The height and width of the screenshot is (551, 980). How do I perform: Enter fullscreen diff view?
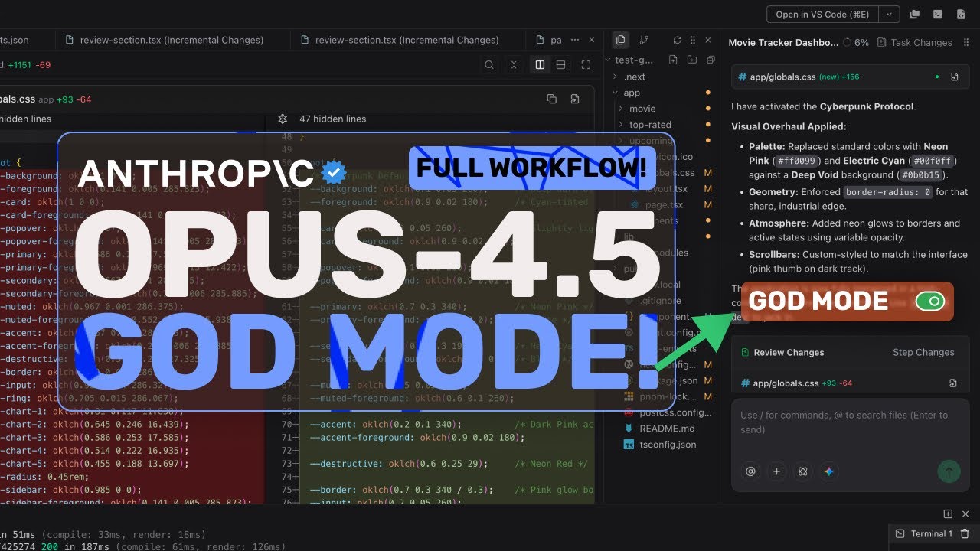pos(586,65)
